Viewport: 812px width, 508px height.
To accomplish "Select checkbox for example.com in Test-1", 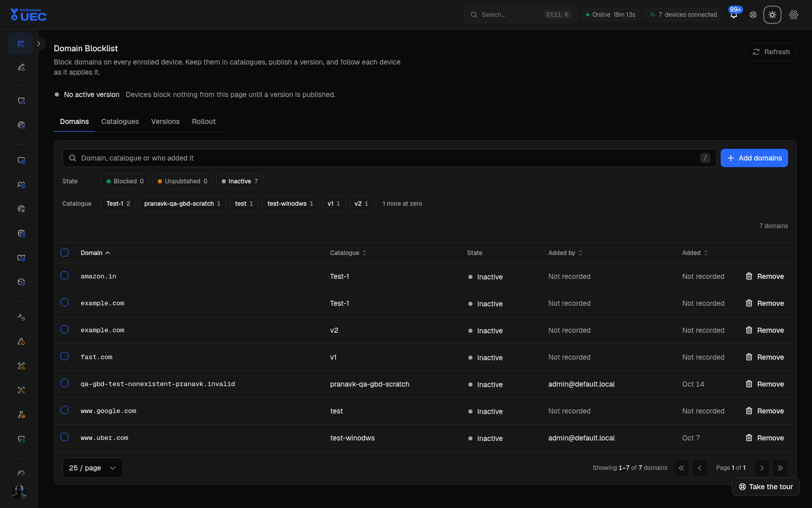I will 64,302.
